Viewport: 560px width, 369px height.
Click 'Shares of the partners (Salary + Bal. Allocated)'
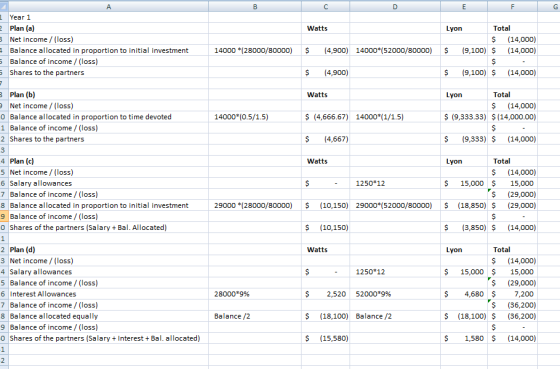tap(88, 228)
